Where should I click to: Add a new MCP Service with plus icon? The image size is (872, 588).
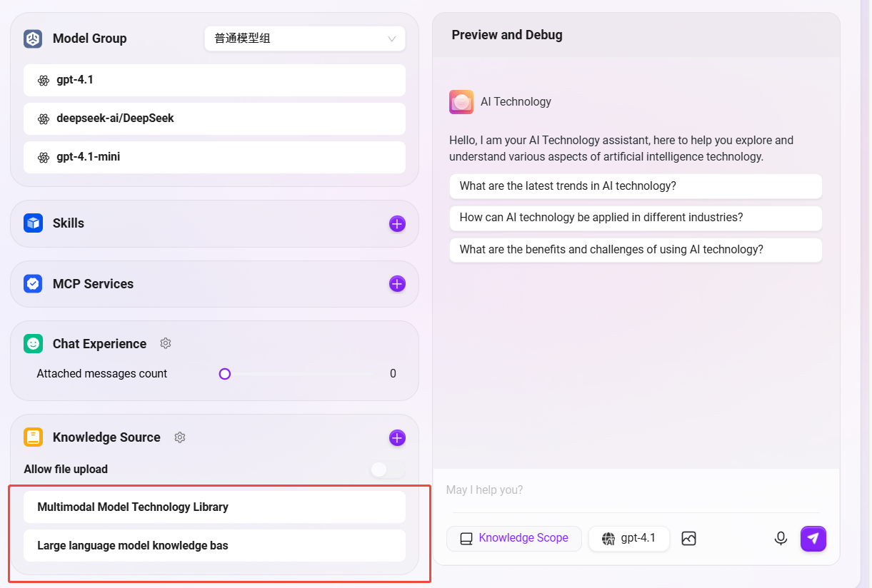397,284
